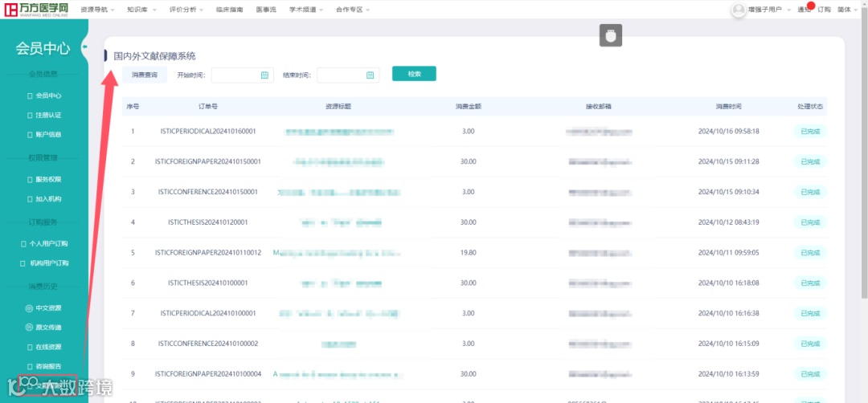Click the gray floating widget icon
Screen dimensions: 868x403
611,36
